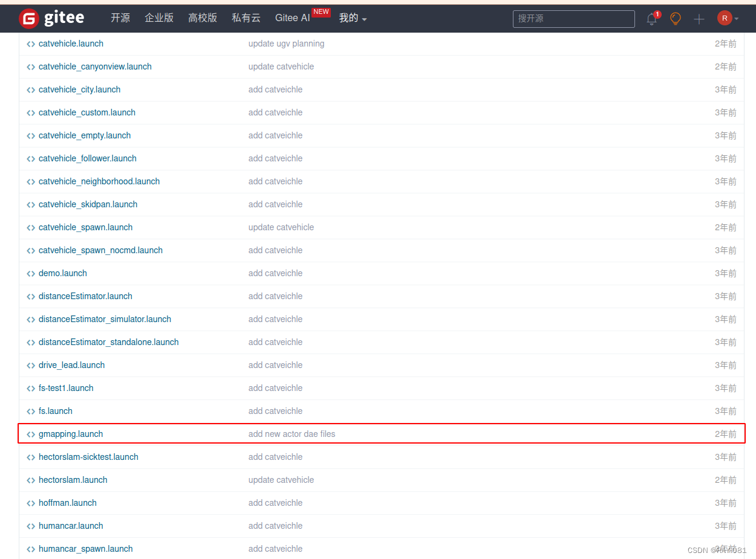Click the Gitee logo icon
This screenshot has height=559, width=756.
click(28, 18)
